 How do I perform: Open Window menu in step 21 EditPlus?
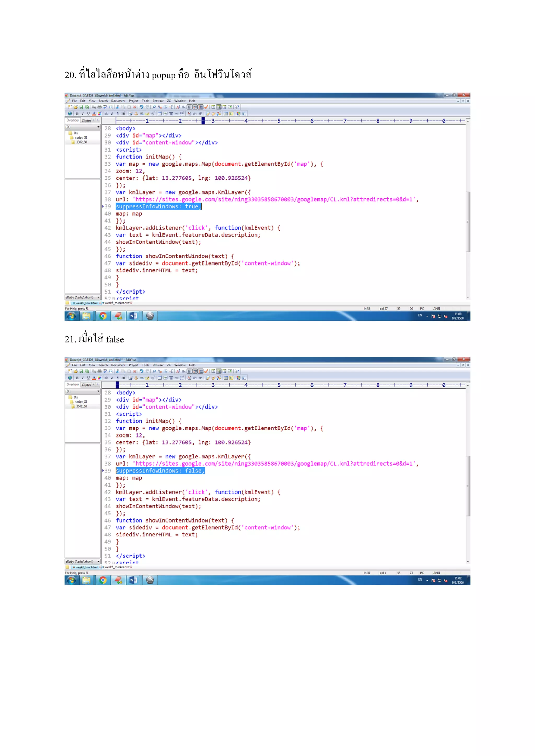click(x=180, y=365)
